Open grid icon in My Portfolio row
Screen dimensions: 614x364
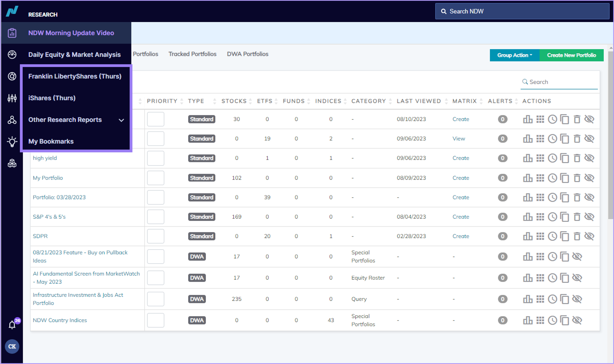[540, 178]
